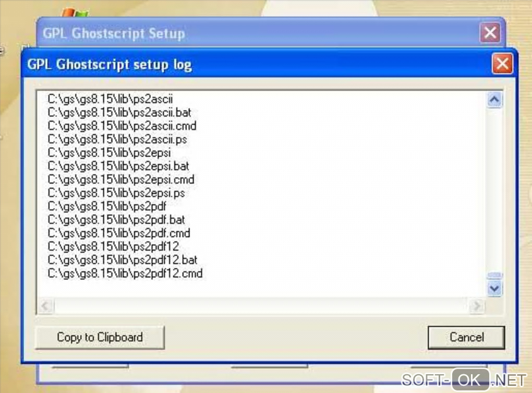Click the ps2ascii.cmd log entry
532x393 pixels.
coord(122,126)
